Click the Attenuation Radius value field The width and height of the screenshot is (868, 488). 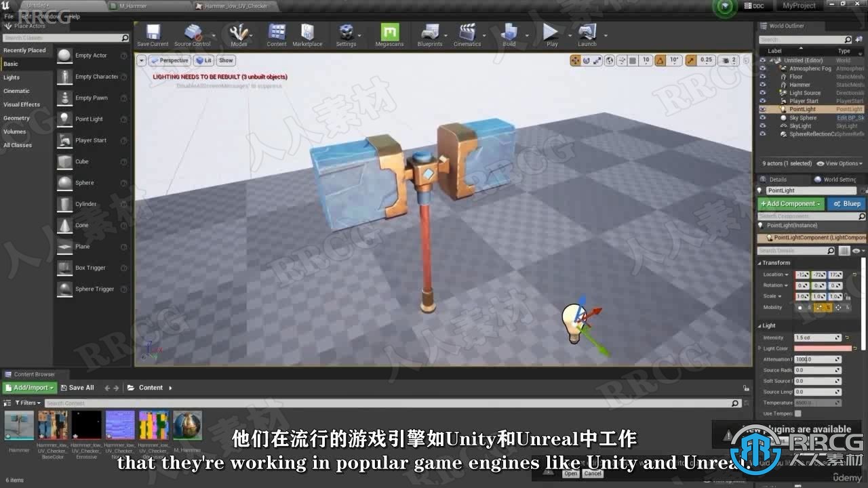point(818,359)
